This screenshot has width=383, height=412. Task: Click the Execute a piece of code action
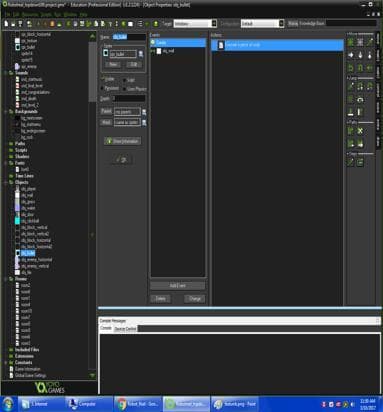pos(277,45)
